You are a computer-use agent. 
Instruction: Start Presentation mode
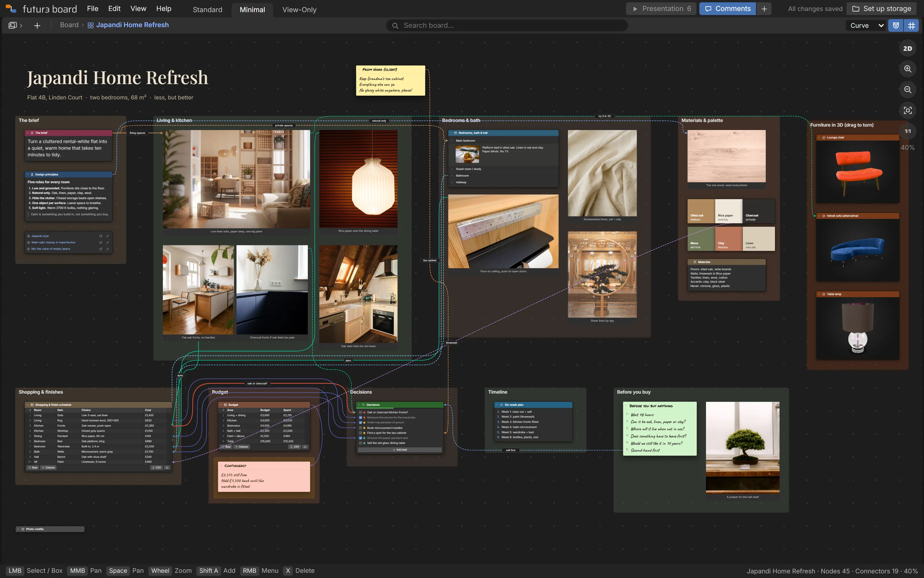(662, 9)
